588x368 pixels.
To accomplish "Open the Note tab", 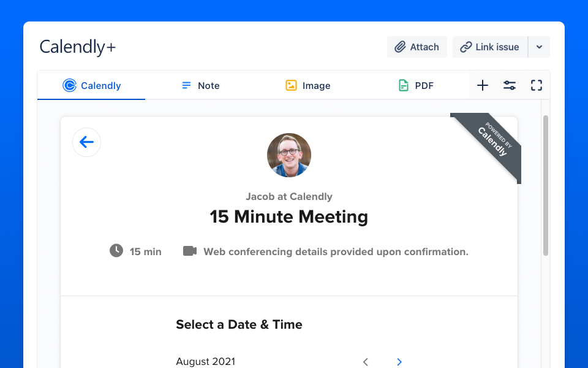I will pos(201,86).
